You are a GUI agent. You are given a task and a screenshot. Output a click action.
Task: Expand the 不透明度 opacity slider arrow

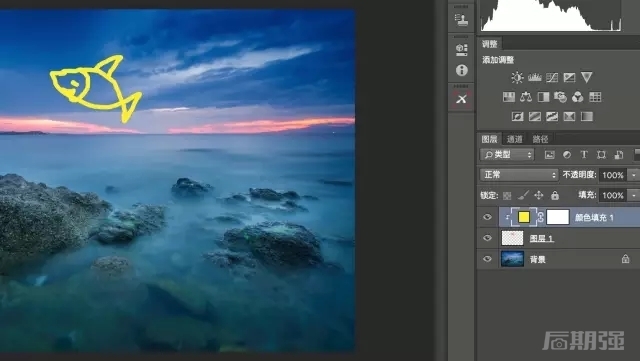[634, 175]
